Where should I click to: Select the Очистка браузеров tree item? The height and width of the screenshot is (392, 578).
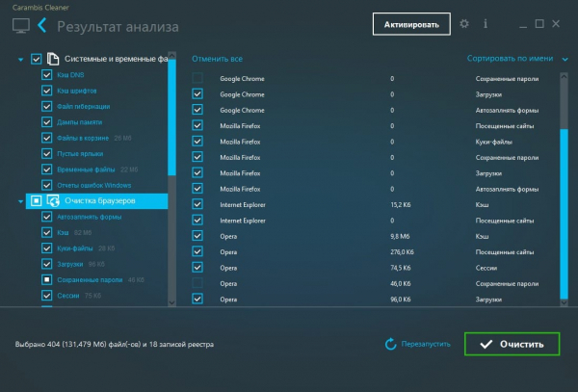pyautogui.click(x=96, y=201)
